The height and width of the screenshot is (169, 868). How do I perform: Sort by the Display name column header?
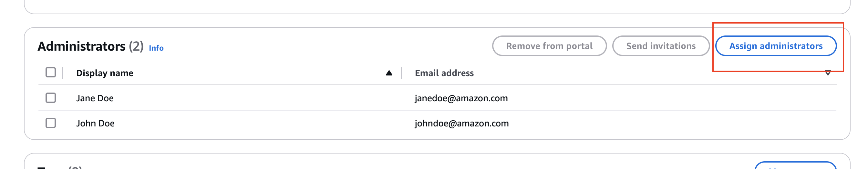[x=104, y=73]
